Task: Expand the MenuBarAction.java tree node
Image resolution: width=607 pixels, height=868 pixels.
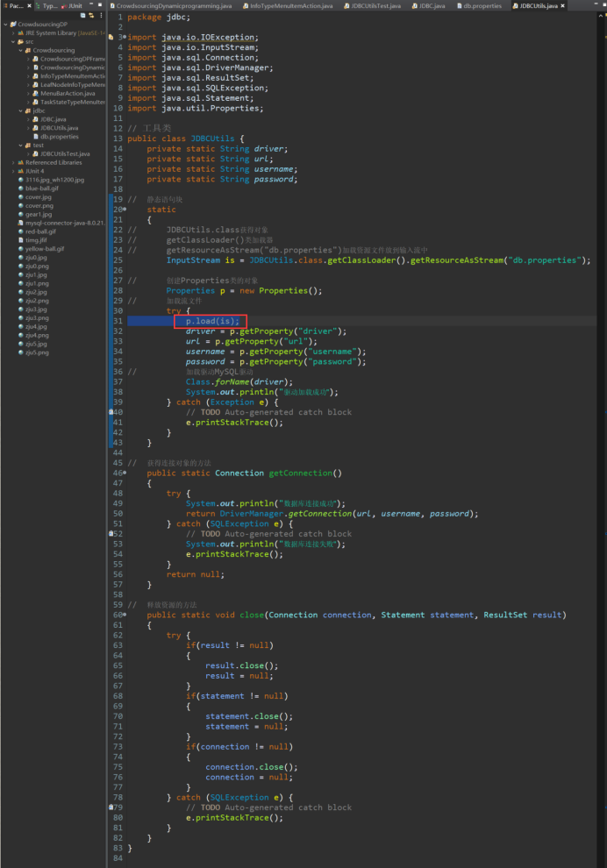Action: click(x=28, y=94)
